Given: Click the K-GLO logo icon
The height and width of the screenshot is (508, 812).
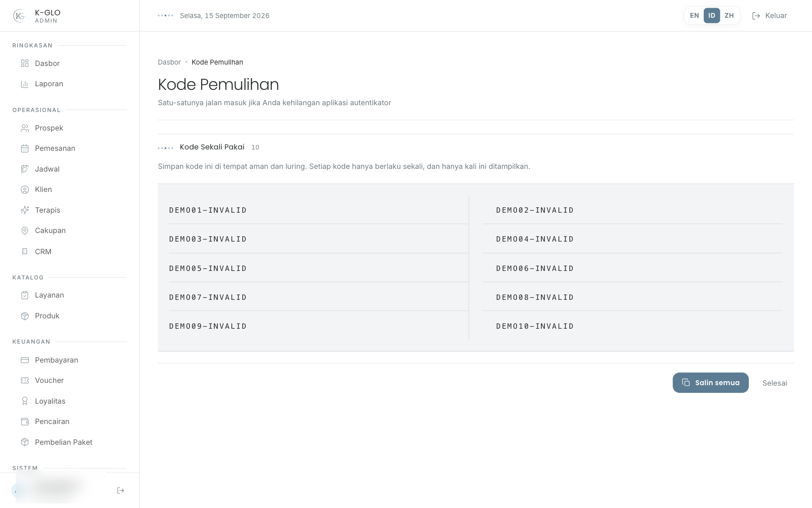Looking at the screenshot, I should (20, 16).
